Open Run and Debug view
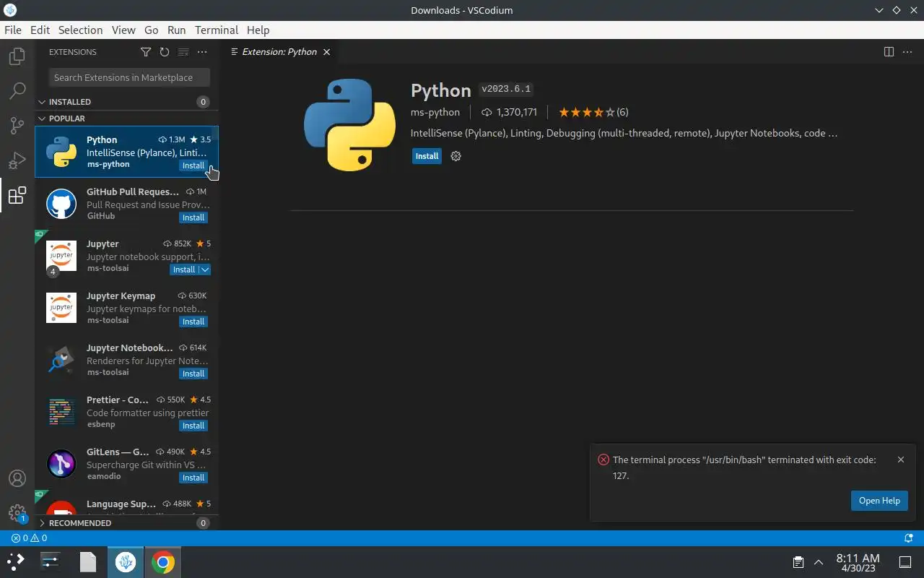The height and width of the screenshot is (578, 924). 17,160
